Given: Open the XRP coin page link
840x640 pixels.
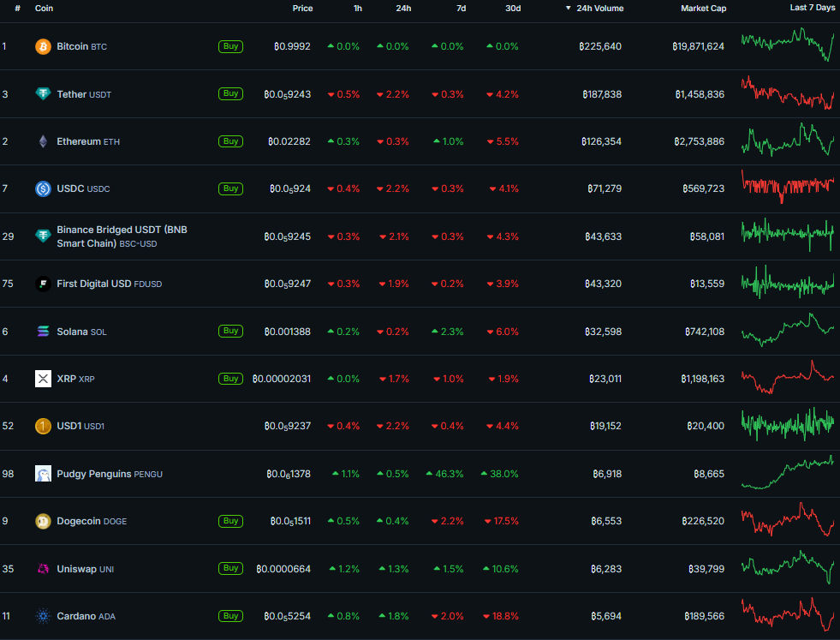Looking at the screenshot, I should point(75,379).
